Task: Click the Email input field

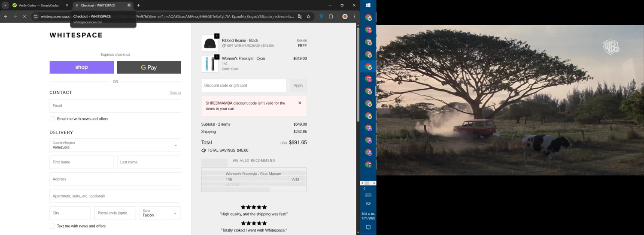Action: coord(115,106)
